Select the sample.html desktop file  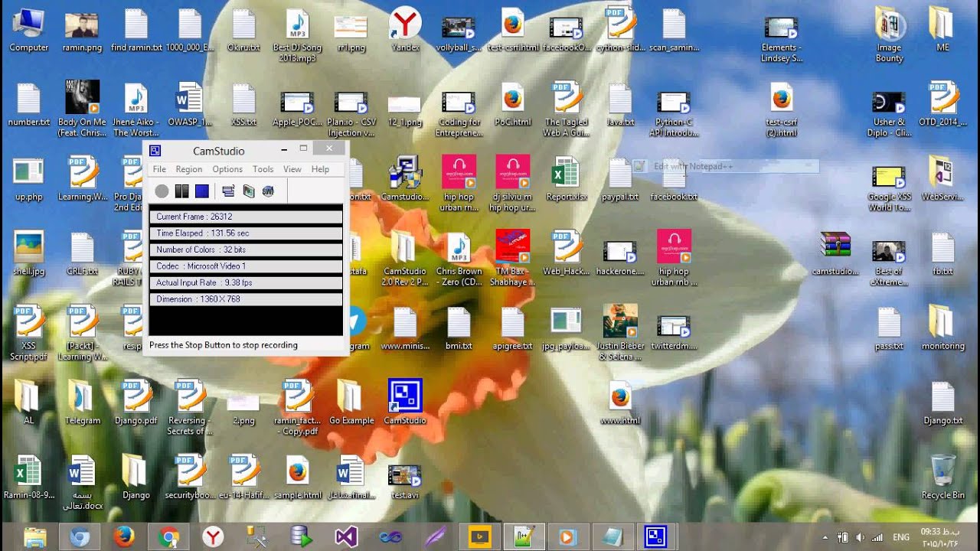click(x=297, y=478)
